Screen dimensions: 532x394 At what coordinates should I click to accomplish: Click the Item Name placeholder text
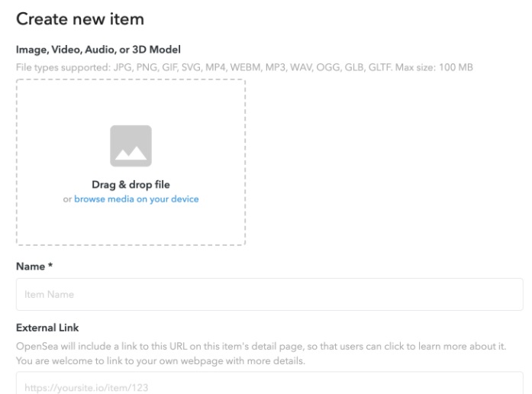(x=49, y=294)
